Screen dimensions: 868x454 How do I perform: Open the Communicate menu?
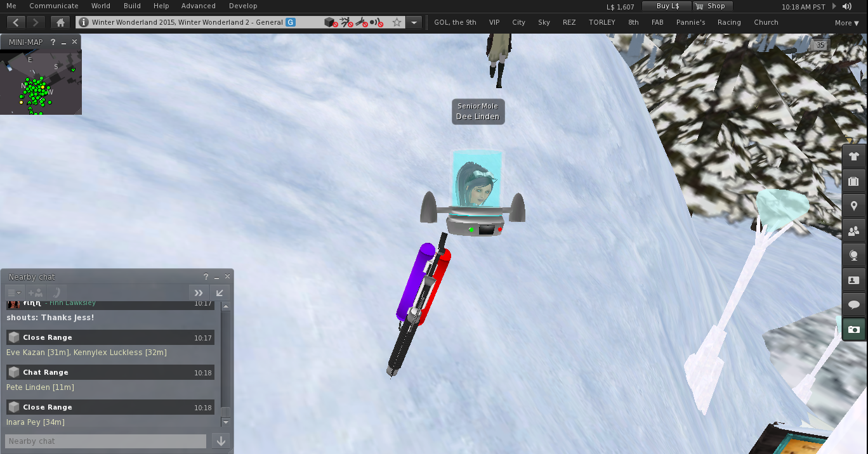pyautogui.click(x=54, y=6)
